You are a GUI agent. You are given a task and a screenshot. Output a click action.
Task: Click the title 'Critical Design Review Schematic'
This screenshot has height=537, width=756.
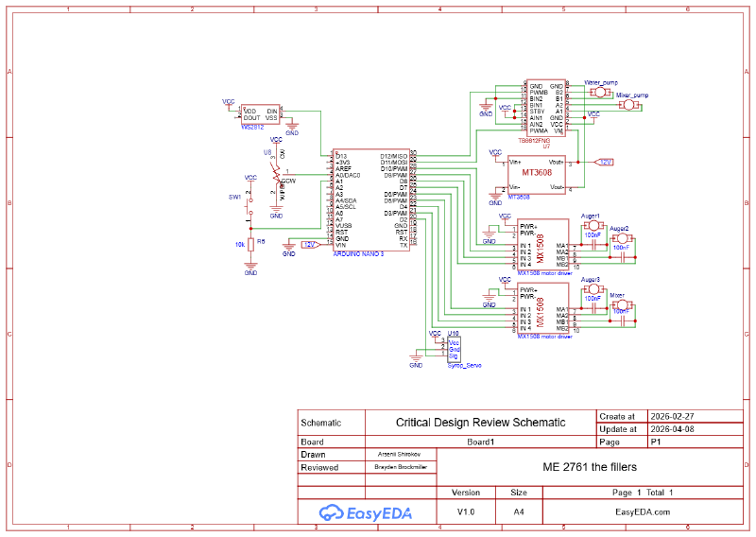[480, 423]
